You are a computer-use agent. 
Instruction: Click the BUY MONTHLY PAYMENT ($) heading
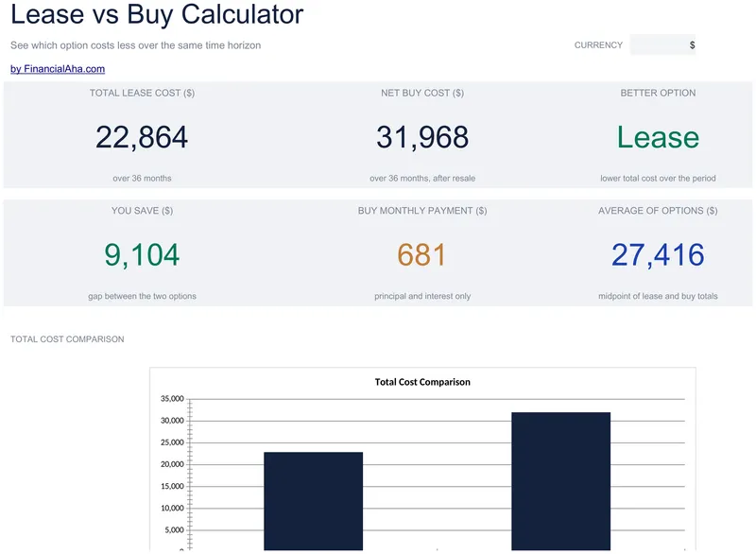click(x=422, y=211)
